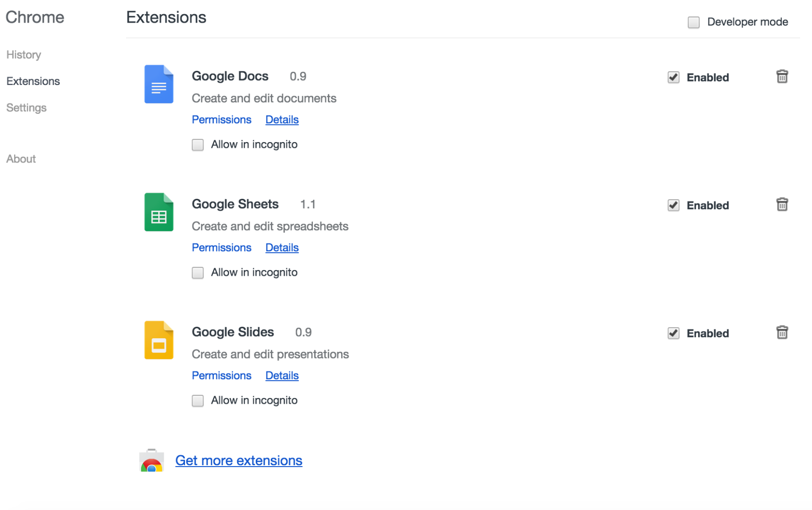
Task: Check Allow in incognito for Google Sheets
Action: pos(198,273)
